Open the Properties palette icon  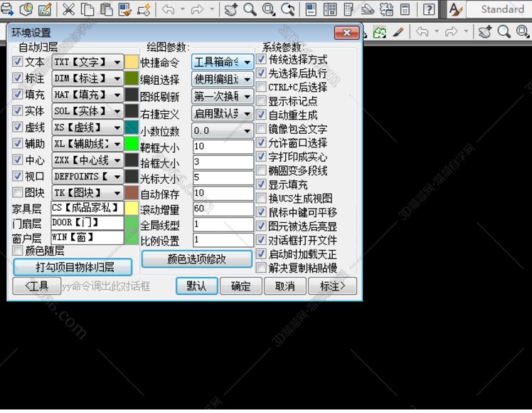click(x=311, y=9)
